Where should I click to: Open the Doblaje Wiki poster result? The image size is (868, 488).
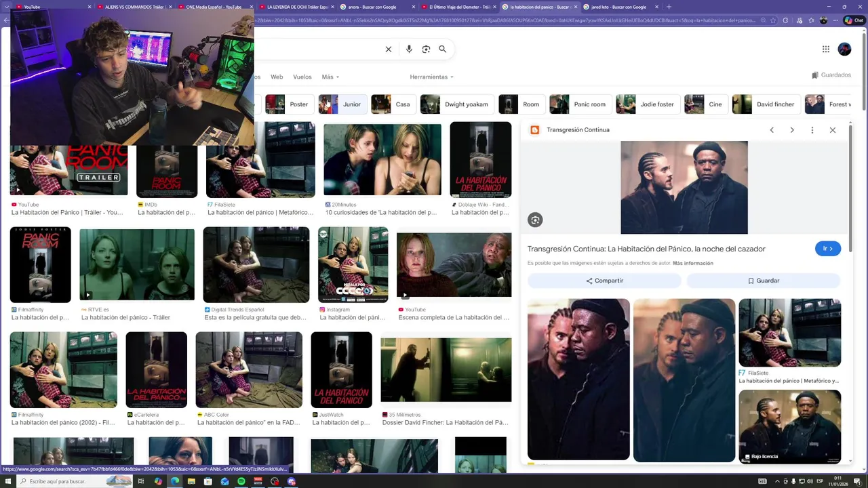[481, 160]
